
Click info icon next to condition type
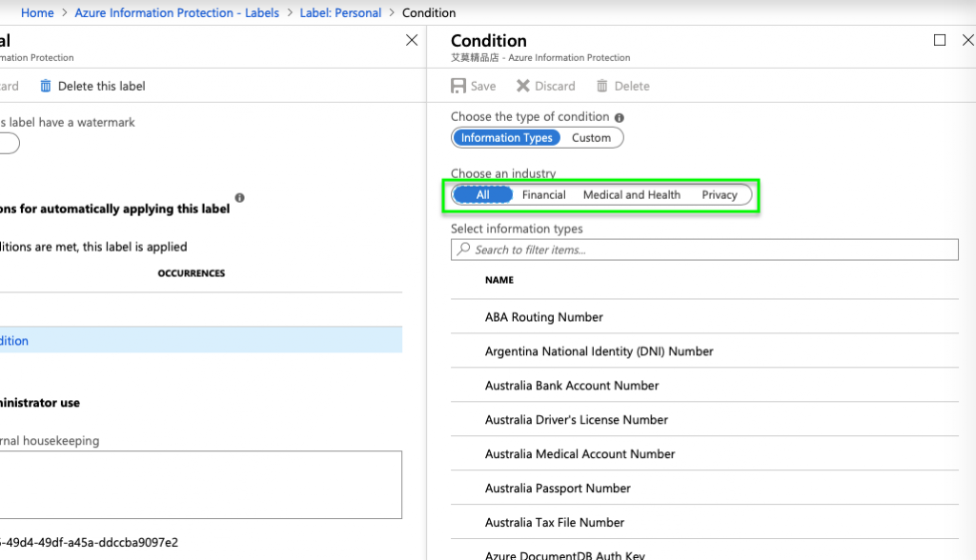620,117
